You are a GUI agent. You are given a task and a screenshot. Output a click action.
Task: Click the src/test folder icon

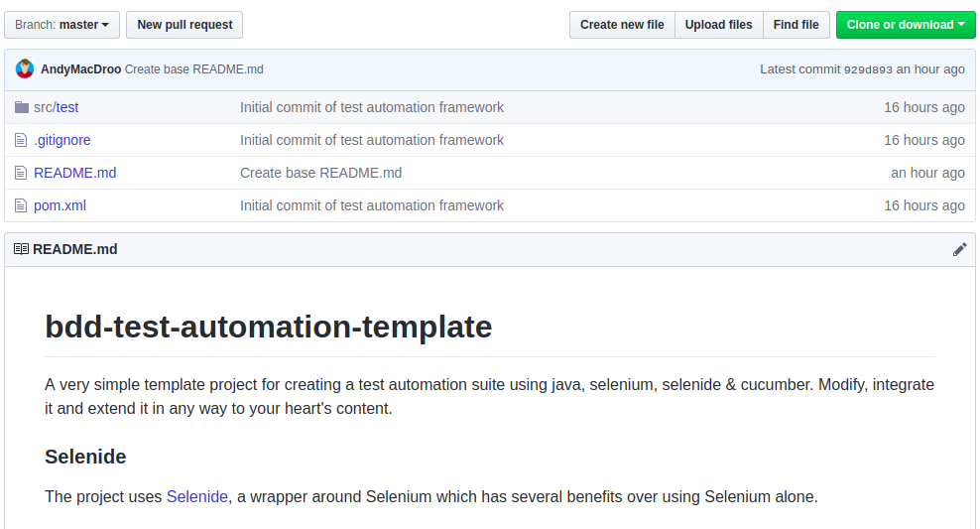point(21,107)
